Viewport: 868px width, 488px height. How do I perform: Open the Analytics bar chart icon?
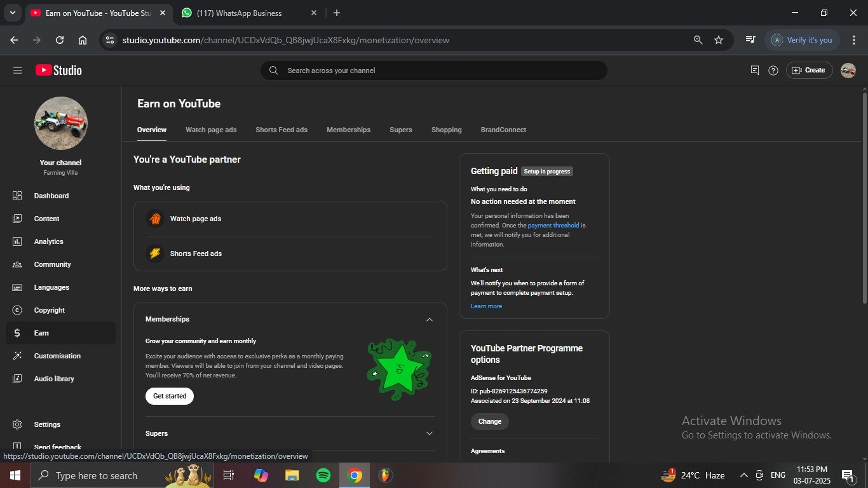17,241
